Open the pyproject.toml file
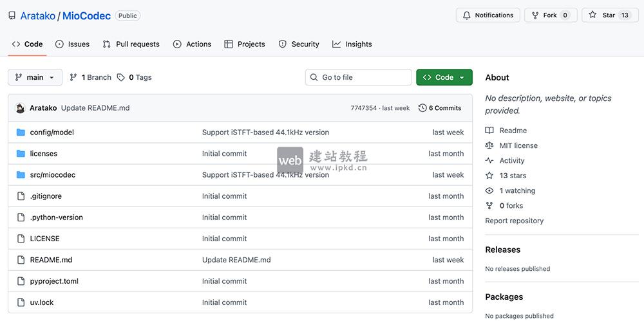 click(x=54, y=281)
